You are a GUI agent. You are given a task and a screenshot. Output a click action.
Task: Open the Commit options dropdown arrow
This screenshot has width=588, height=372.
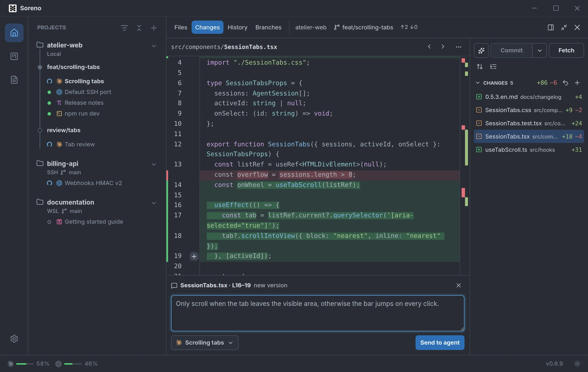(x=539, y=50)
